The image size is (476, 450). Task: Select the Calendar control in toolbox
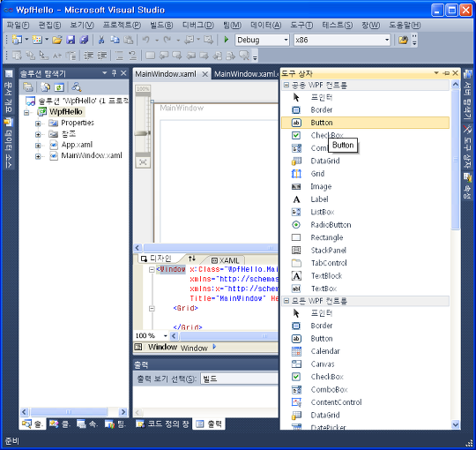click(365, 351)
